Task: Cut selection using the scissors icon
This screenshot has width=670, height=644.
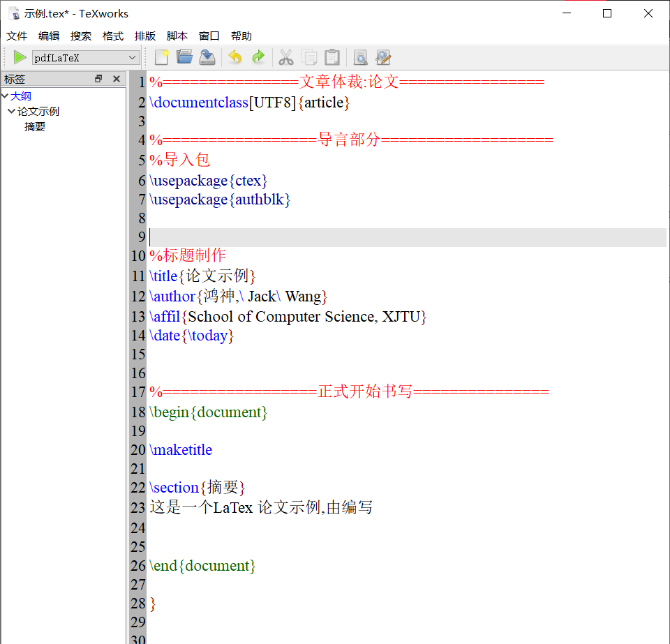Action: coord(286,57)
